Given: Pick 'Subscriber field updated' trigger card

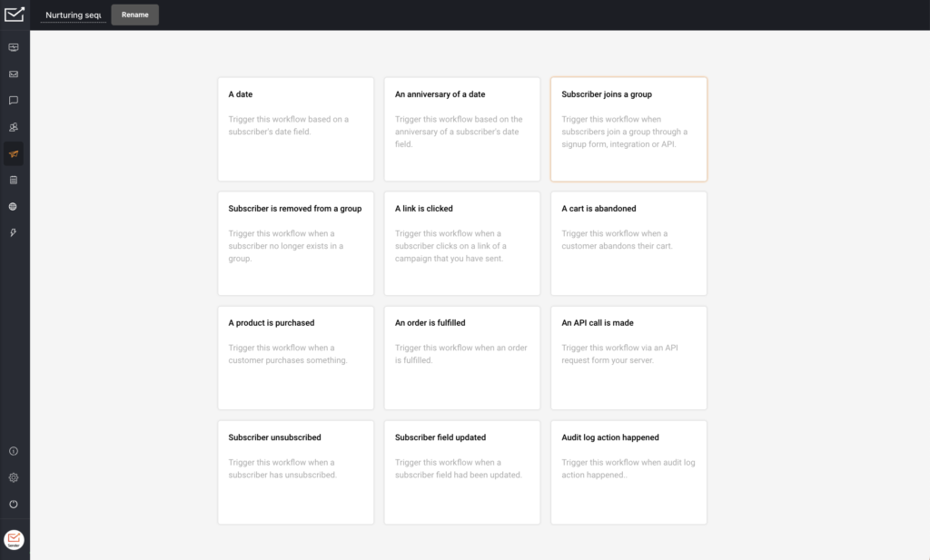Looking at the screenshot, I should coord(462,472).
